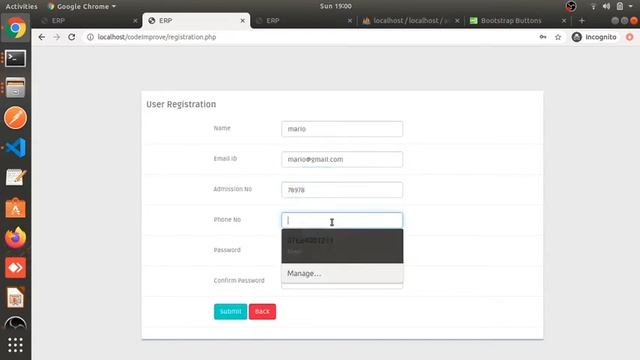Open the network indicator in the top bar
The height and width of the screenshot is (360, 640).
click(x=593, y=6)
